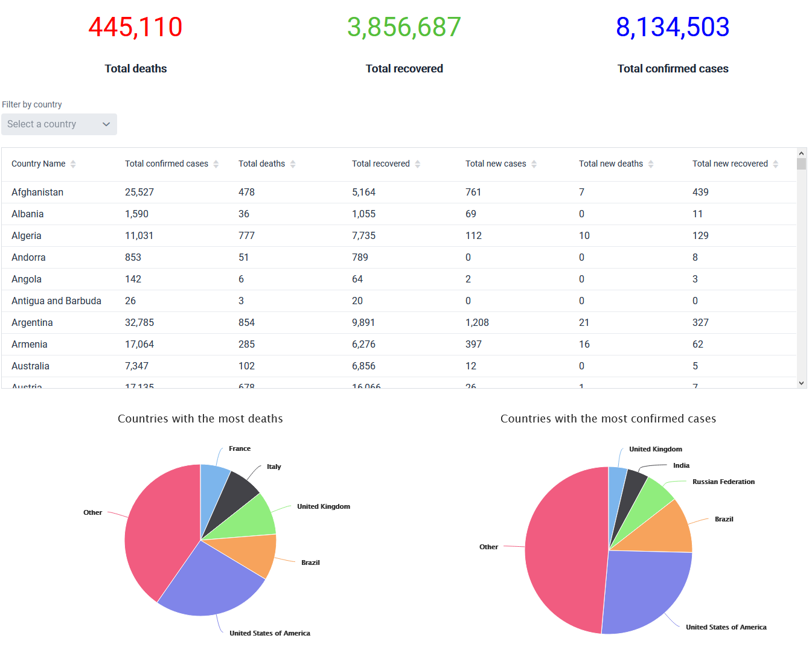This screenshot has width=812, height=647.
Task: Click Countries with the most deaths title
Action: [200, 418]
